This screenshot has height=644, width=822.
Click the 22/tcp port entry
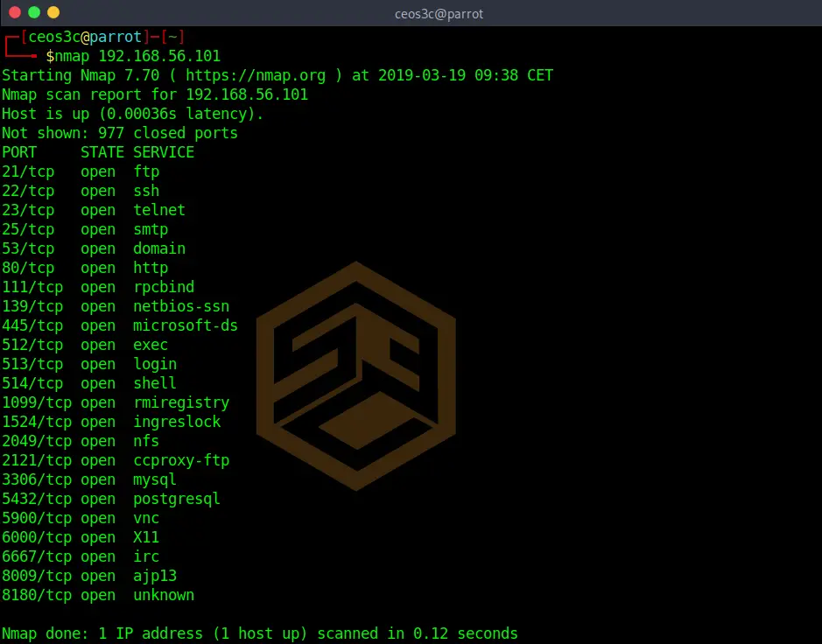point(28,192)
